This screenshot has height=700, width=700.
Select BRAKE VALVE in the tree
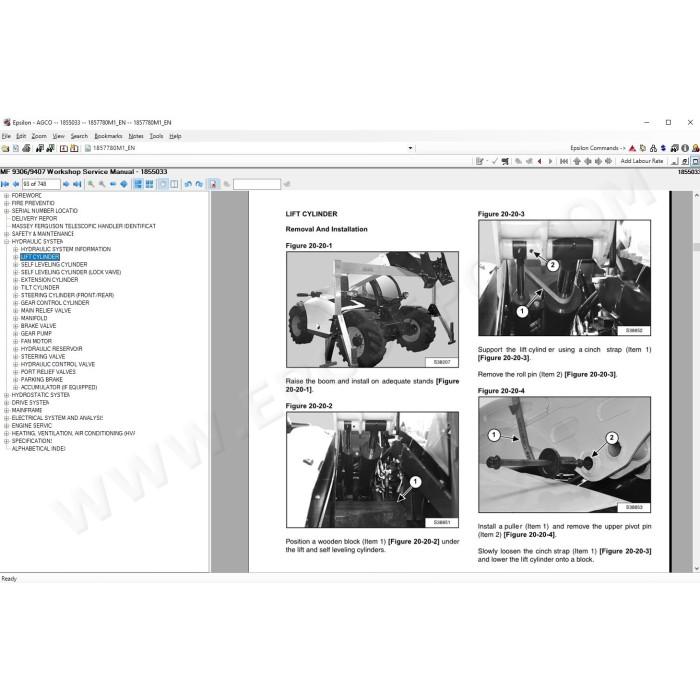(x=38, y=326)
